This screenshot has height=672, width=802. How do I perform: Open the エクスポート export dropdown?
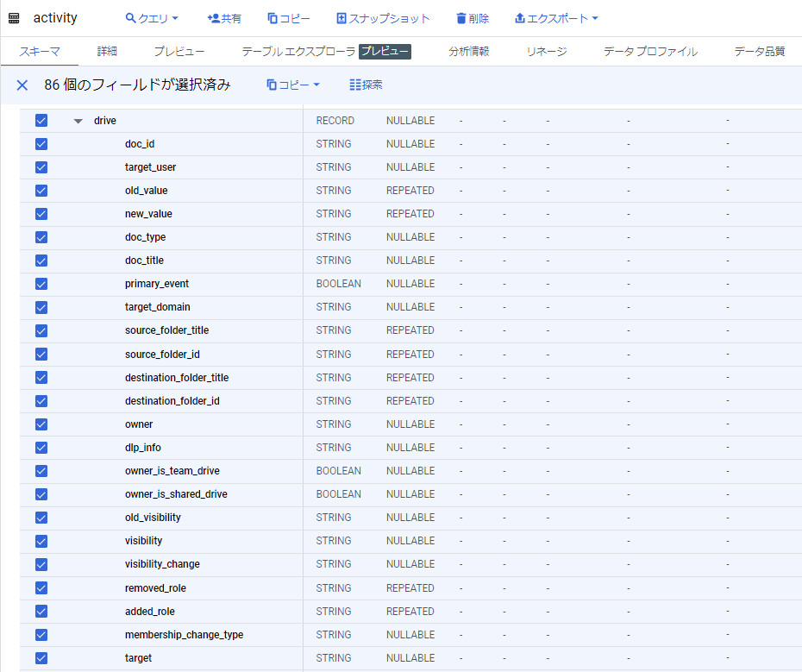click(x=556, y=18)
